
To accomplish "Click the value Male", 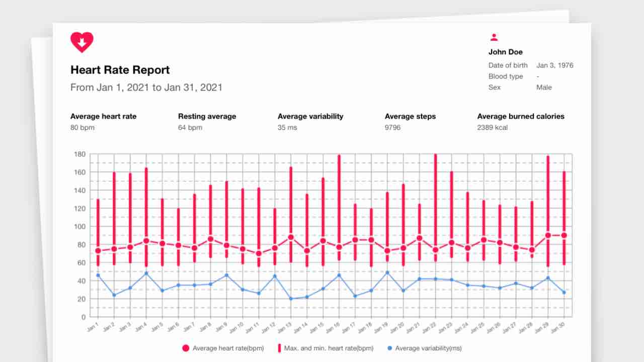I will tap(544, 87).
